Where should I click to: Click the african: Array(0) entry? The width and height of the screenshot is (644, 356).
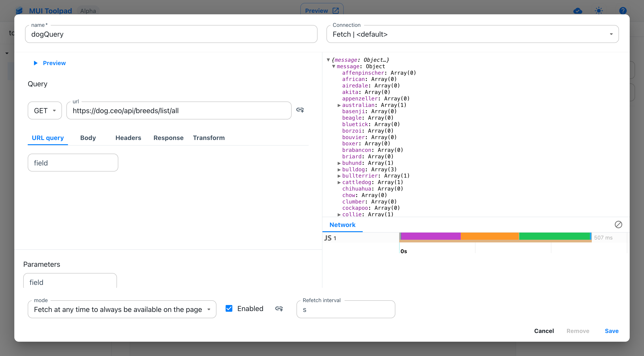point(369,79)
